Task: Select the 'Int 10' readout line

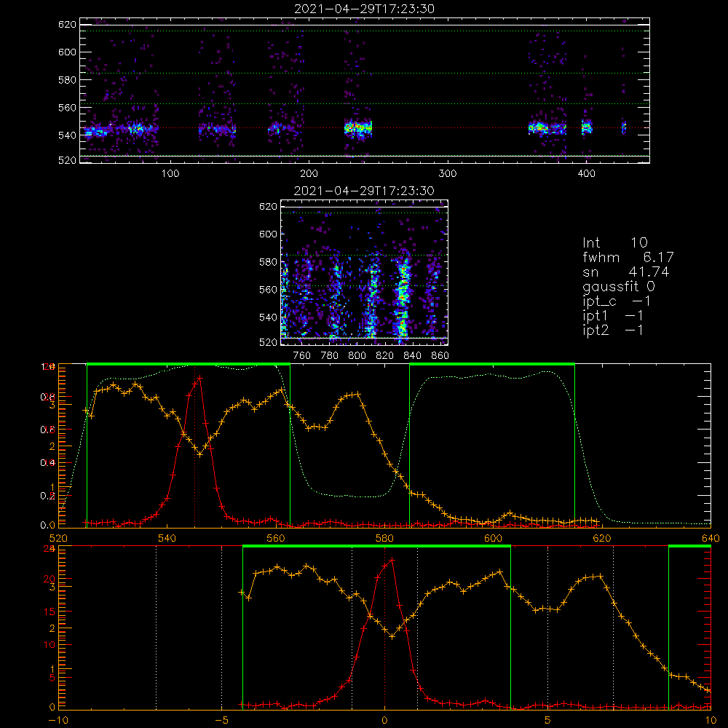Action: [x=615, y=242]
